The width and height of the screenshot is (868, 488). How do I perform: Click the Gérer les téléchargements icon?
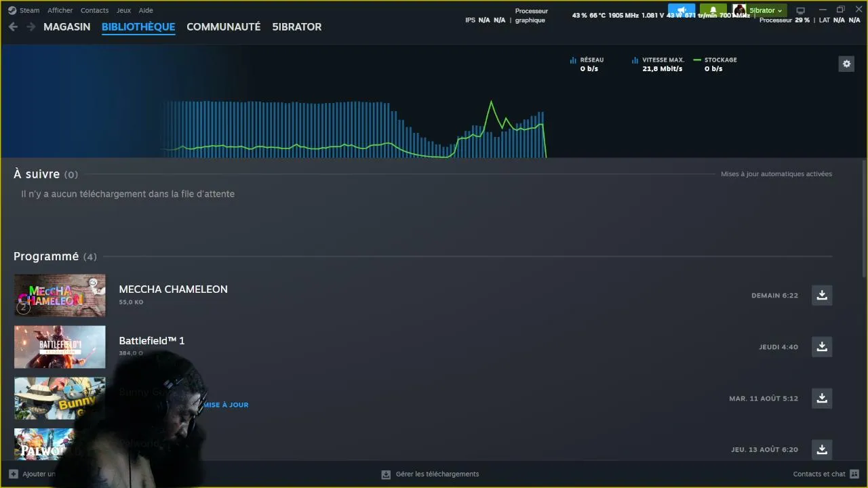coord(386,474)
